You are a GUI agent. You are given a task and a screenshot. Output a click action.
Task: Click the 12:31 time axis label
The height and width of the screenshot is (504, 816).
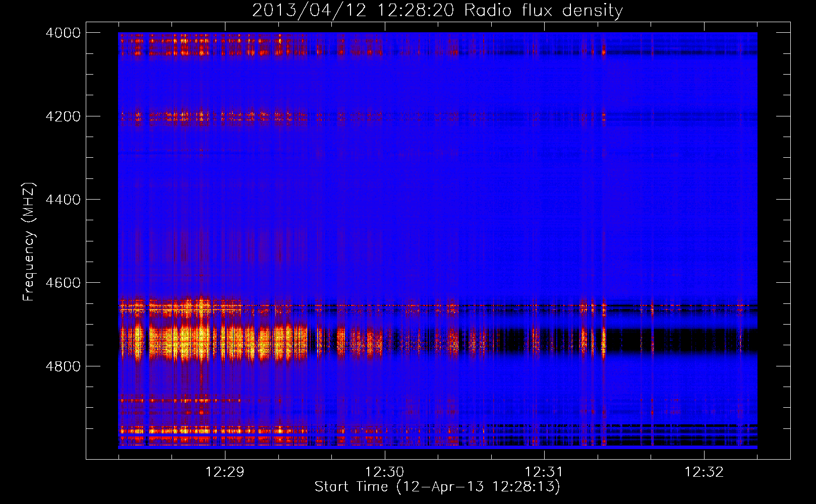pos(544,472)
